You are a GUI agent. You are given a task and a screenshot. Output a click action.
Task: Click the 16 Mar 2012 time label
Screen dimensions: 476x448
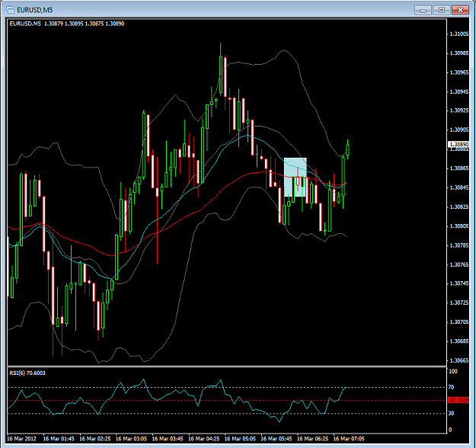[21, 439]
